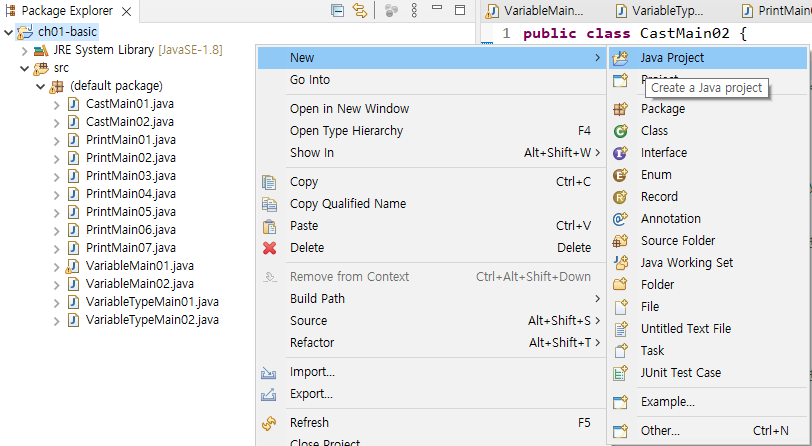
Task: Choose Go Into from context menu
Action: pyautogui.click(x=430, y=80)
